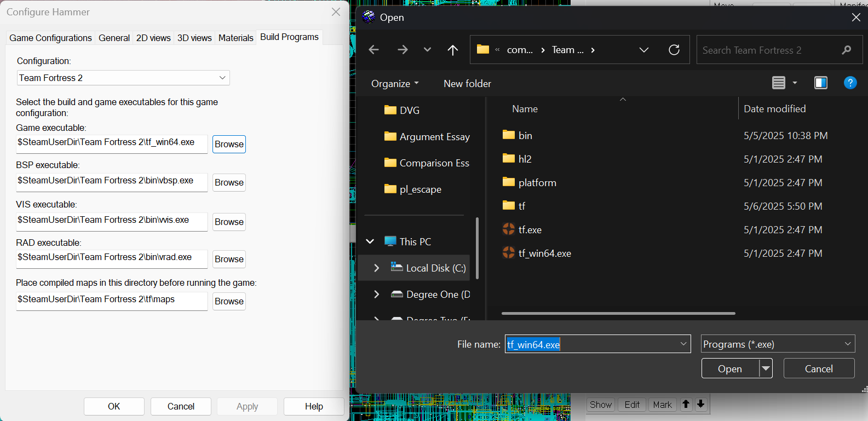This screenshot has width=868, height=421.
Task: Switch to the 2D views tab
Action: click(x=153, y=38)
